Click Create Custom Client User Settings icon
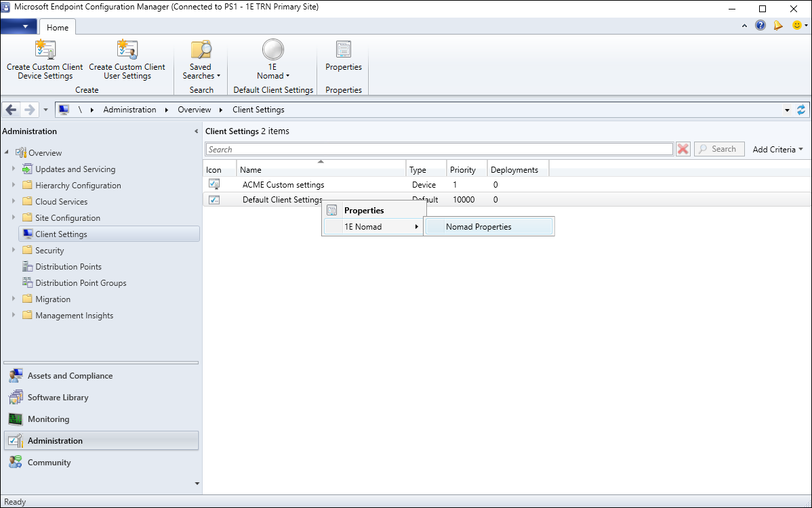This screenshot has height=508, width=812. [x=127, y=50]
